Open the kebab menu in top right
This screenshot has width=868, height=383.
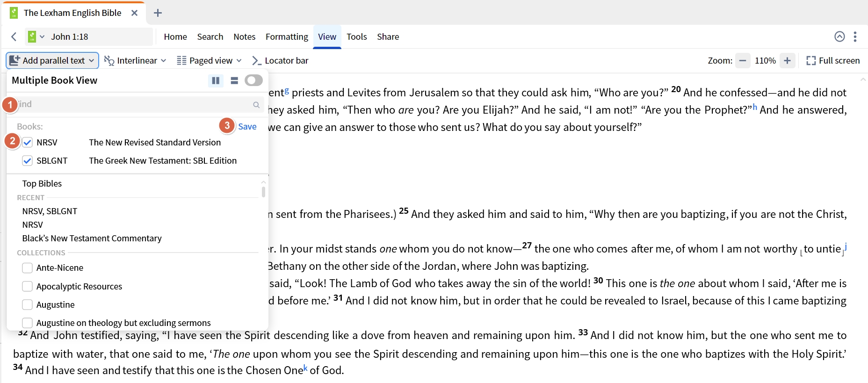tap(855, 36)
